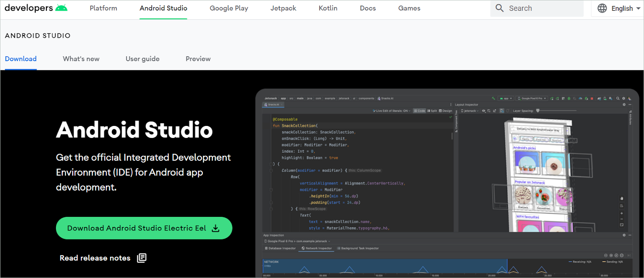The width and height of the screenshot is (644, 278).
Task: Open Docs in the top navigation
Action: 368,8
